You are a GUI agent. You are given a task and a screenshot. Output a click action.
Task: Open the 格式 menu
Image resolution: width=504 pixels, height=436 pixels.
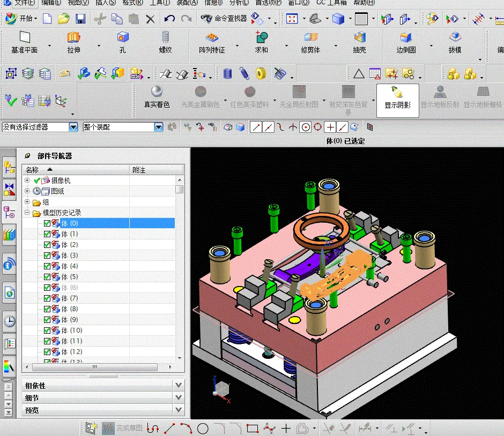coord(132,3)
